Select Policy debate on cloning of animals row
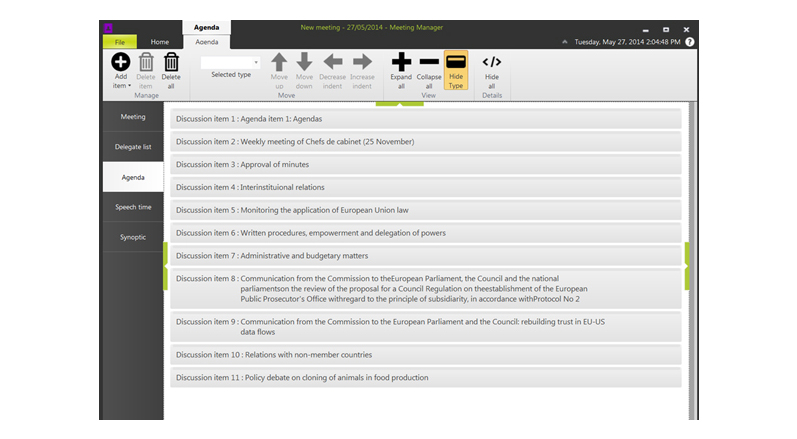The width and height of the screenshot is (797, 439). coord(426,378)
